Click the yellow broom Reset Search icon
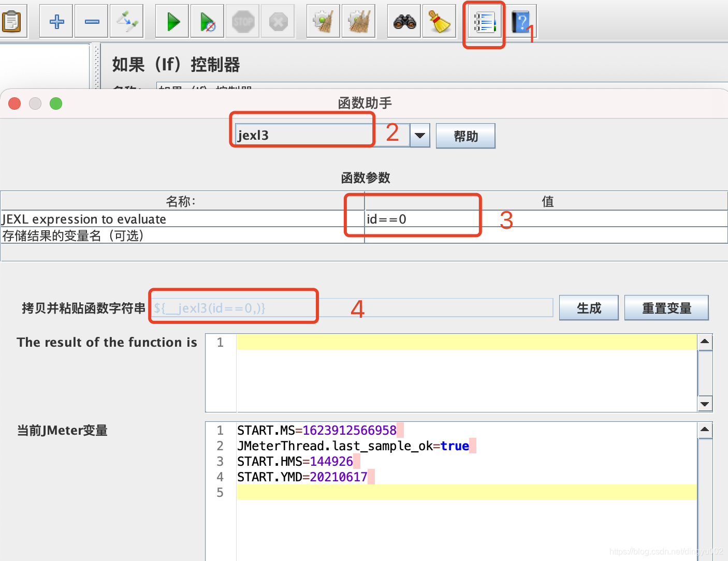The image size is (728, 561). click(x=440, y=22)
